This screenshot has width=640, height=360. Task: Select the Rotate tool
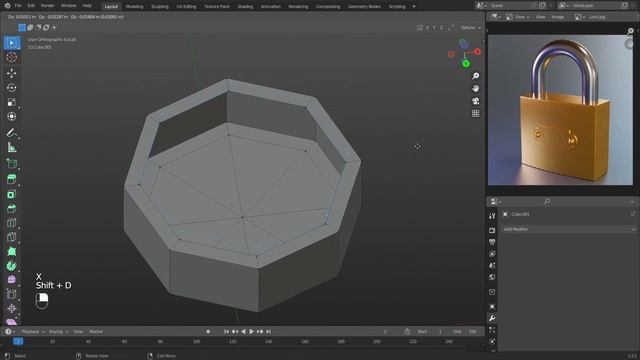click(x=12, y=88)
